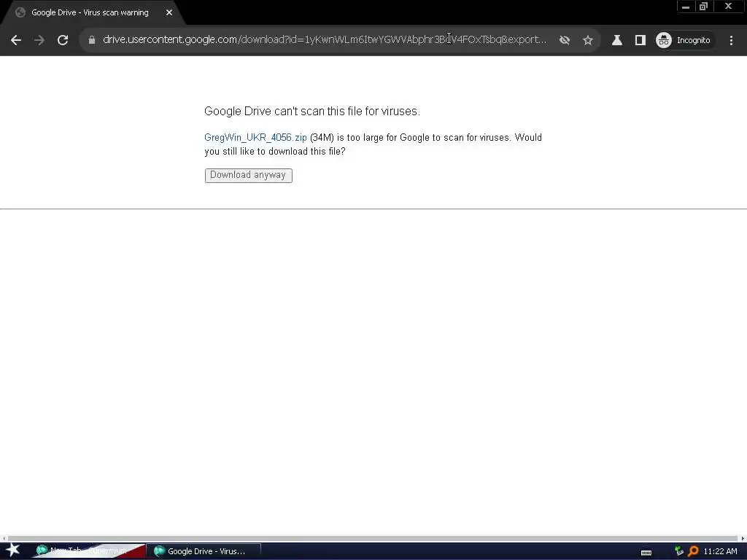
Task: Focus the address bar URL
Action: coord(324,39)
